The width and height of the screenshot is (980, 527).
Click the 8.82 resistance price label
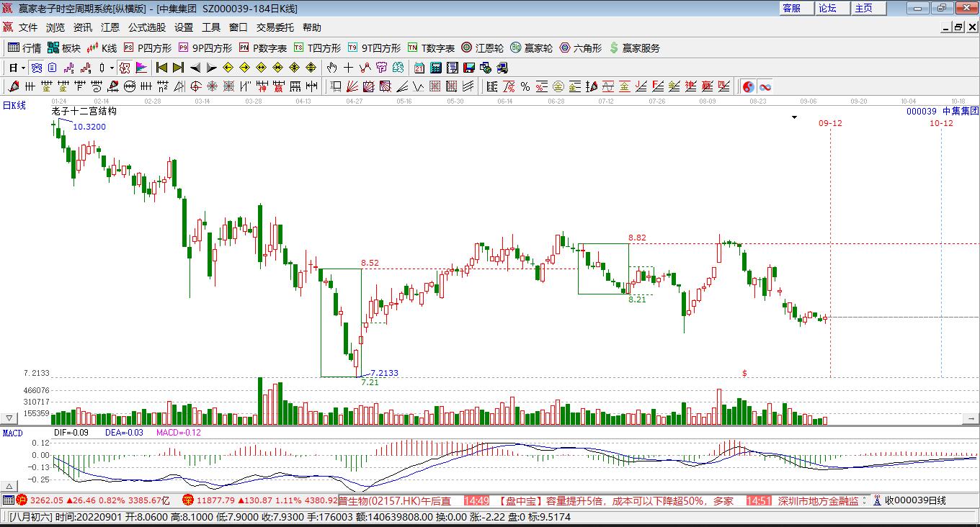click(637, 238)
